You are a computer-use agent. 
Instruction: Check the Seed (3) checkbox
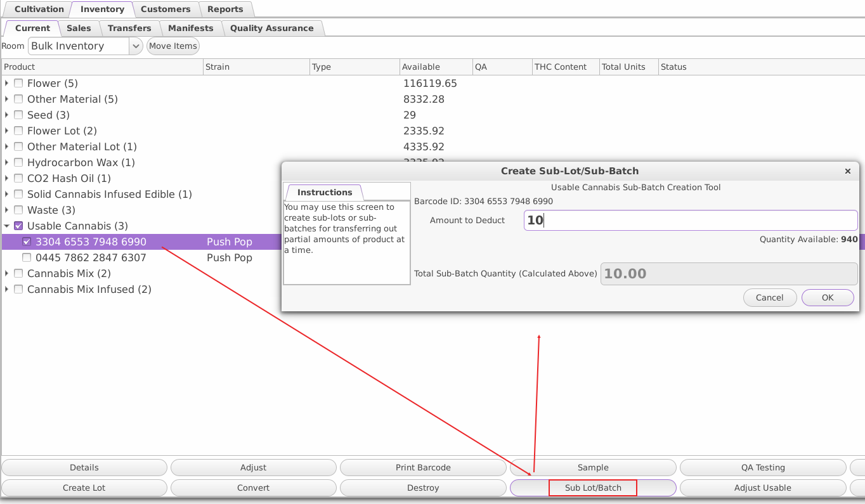18,115
